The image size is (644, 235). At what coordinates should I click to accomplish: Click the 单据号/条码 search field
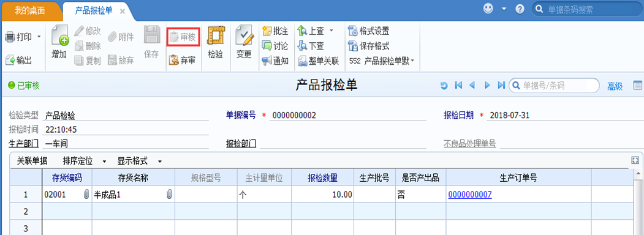[554, 85]
